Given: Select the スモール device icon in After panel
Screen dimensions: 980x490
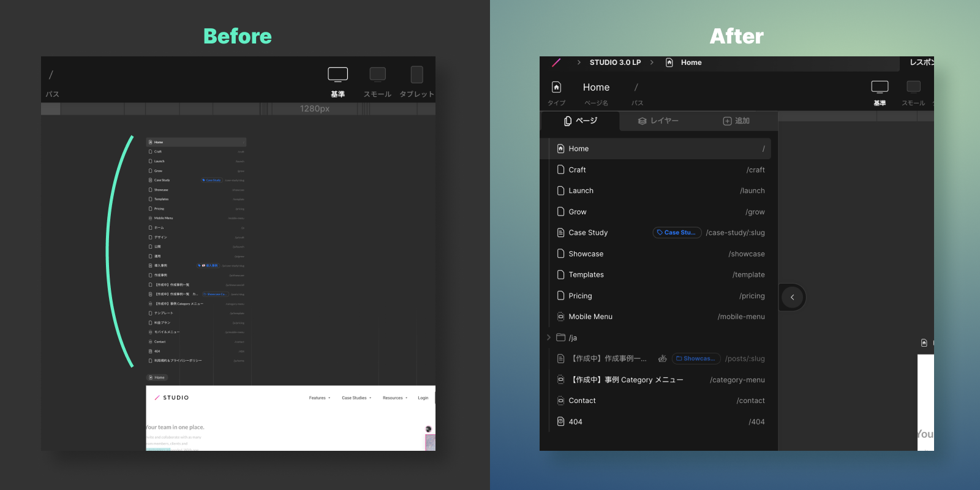Looking at the screenshot, I should tap(913, 87).
